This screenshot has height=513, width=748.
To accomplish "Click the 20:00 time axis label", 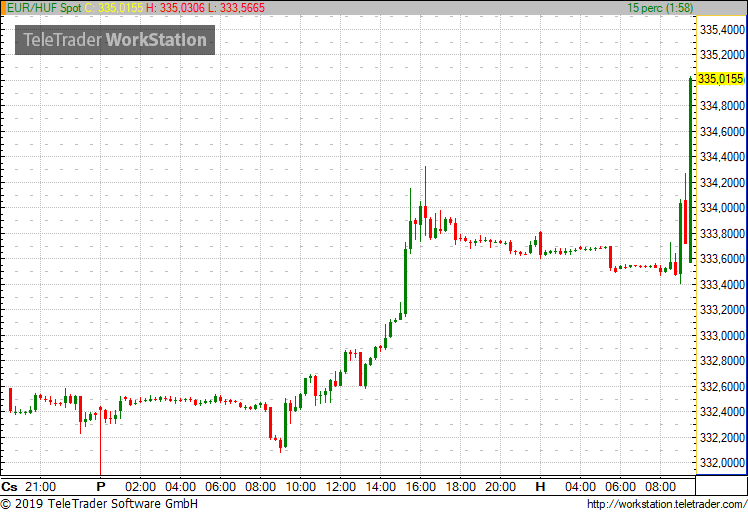I will click(500, 487).
